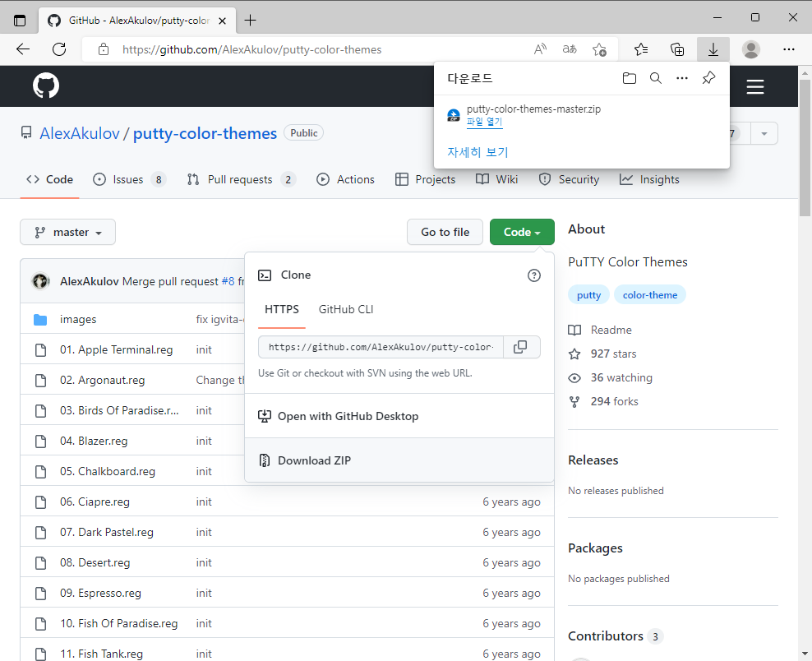Open the browser profile avatar
This screenshot has width=812, height=661.
(x=751, y=49)
